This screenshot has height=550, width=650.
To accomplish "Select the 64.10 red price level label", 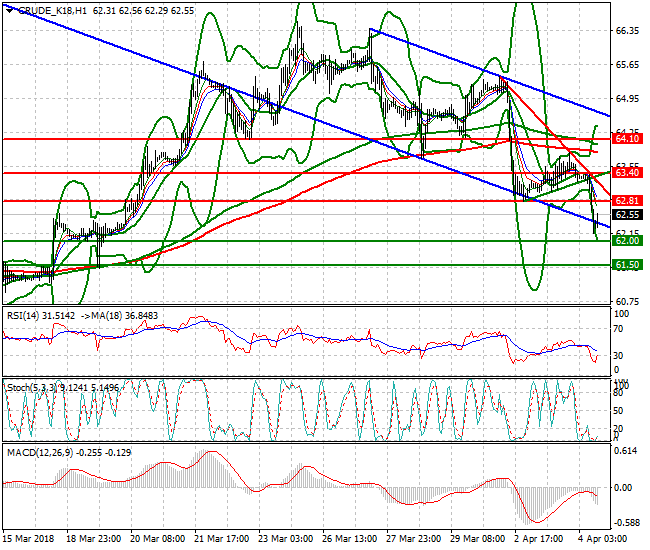I will [x=627, y=139].
